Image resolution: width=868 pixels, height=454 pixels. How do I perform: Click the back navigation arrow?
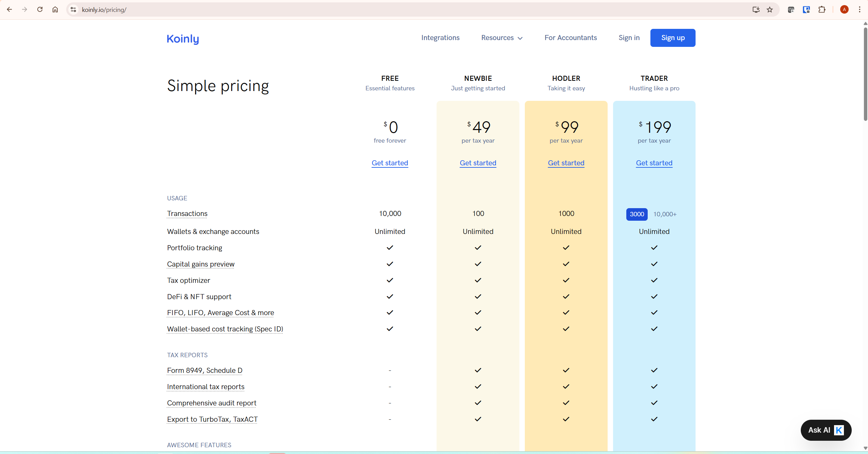(10, 10)
